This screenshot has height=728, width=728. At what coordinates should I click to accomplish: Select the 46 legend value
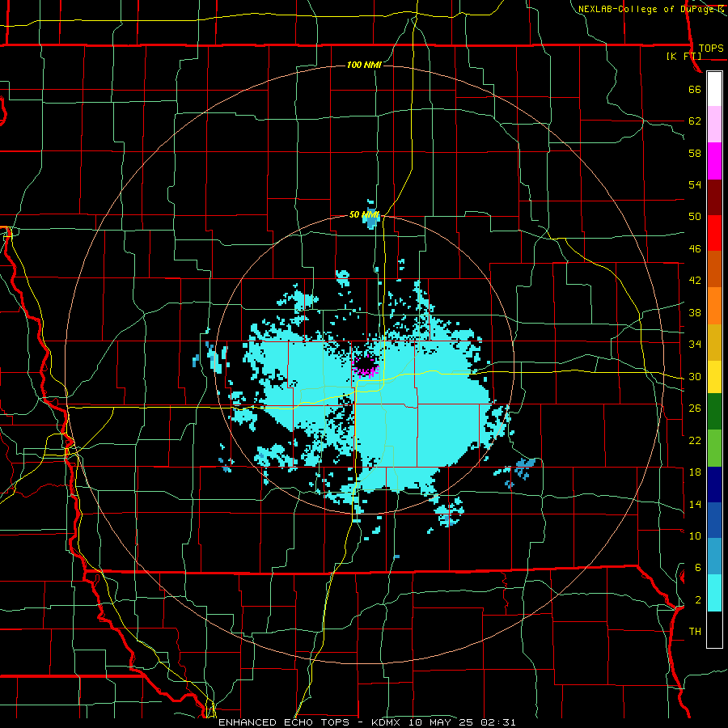coord(695,249)
